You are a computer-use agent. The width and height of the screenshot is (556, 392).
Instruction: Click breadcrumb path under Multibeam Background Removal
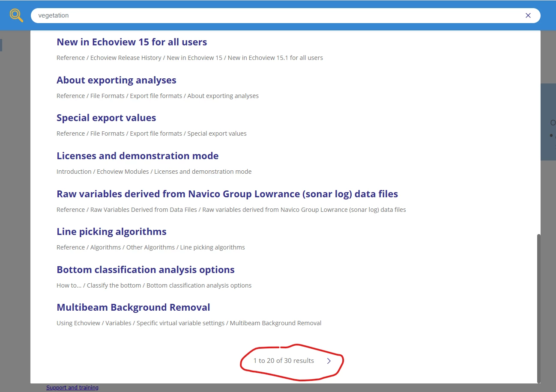pos(189,323)
